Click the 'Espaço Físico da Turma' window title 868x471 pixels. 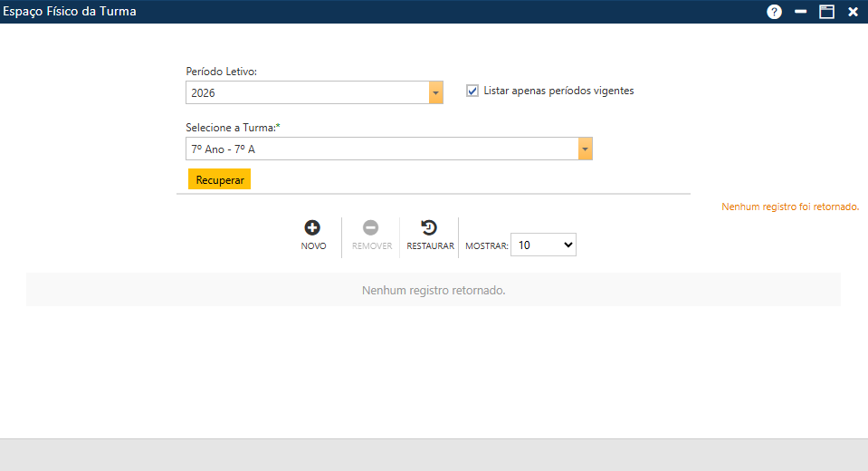(x=69, y=12)
